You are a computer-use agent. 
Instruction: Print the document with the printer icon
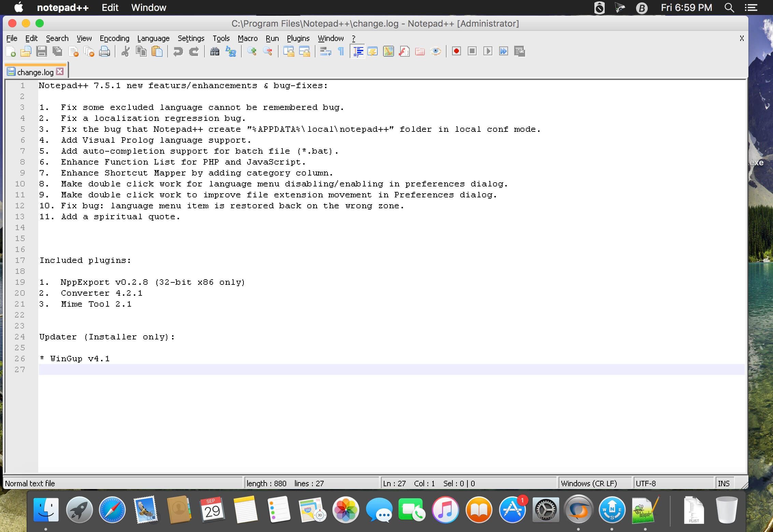(104, 52)
